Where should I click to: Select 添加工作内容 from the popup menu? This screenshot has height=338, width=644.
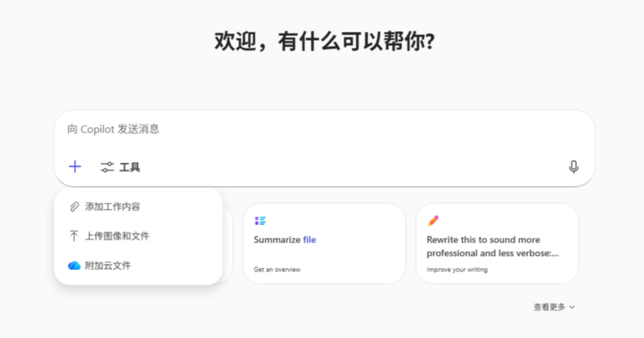click(x=113, y=207)
